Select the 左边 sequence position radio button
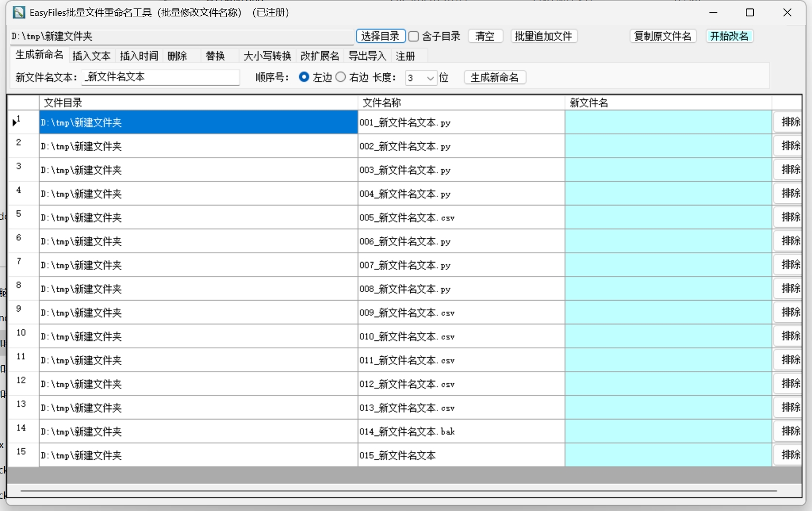This screenshot has width=812, height=511. [304, 77]
